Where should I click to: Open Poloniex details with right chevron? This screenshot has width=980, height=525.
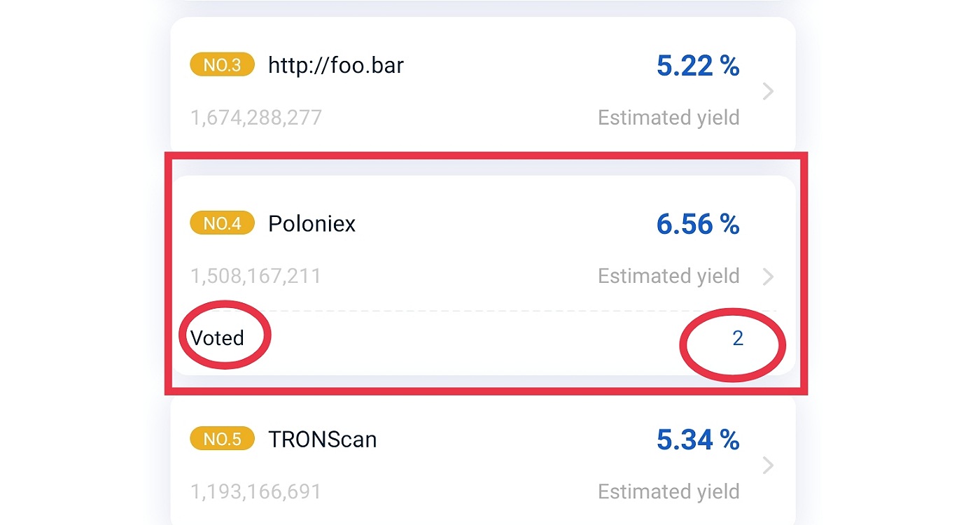pyautogui.click(x=768, y=276)
